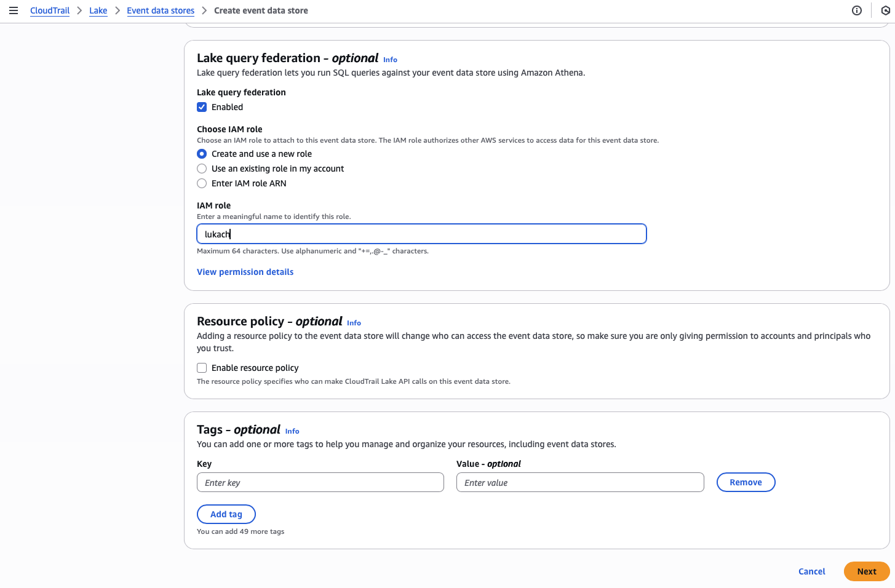Tick Enable resource policy checkbox
Viewport: 895px width, 588px height.
click(202, 368)
